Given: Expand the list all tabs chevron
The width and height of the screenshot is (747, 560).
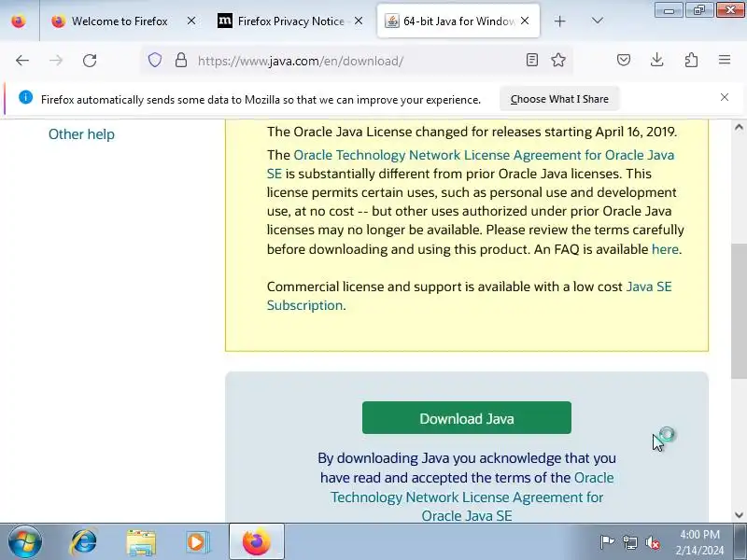Looking at the screenshot, I should coord(597,21).
